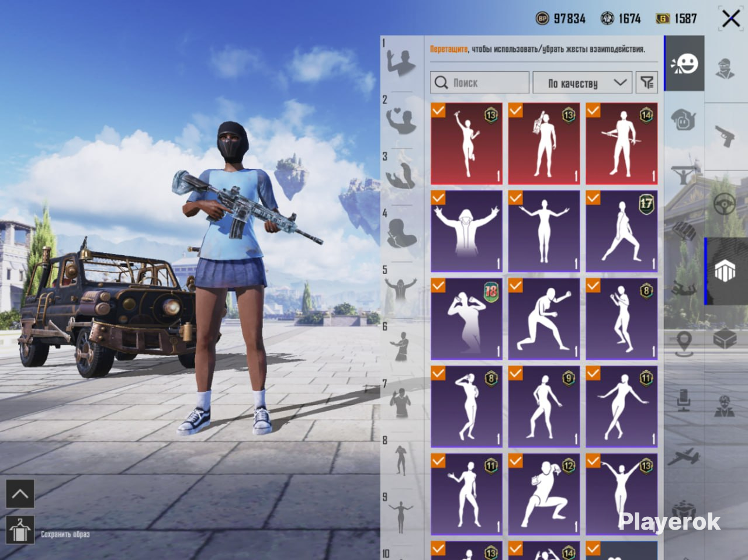
Task: Select the highlighted pillared-box category tab
Action: pyautogui.click(x=726, y=272)
